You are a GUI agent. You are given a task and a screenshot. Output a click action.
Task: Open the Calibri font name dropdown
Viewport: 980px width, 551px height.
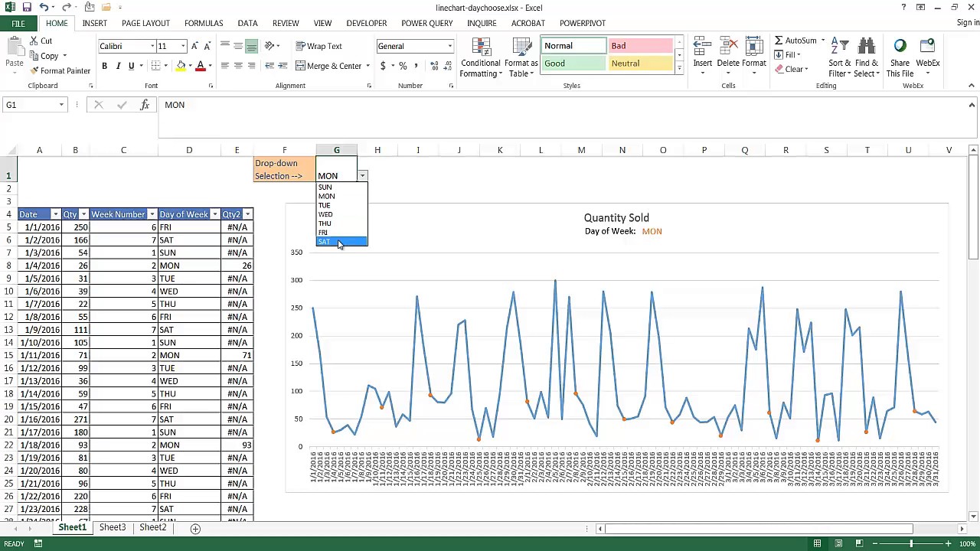tap(152, 46)
